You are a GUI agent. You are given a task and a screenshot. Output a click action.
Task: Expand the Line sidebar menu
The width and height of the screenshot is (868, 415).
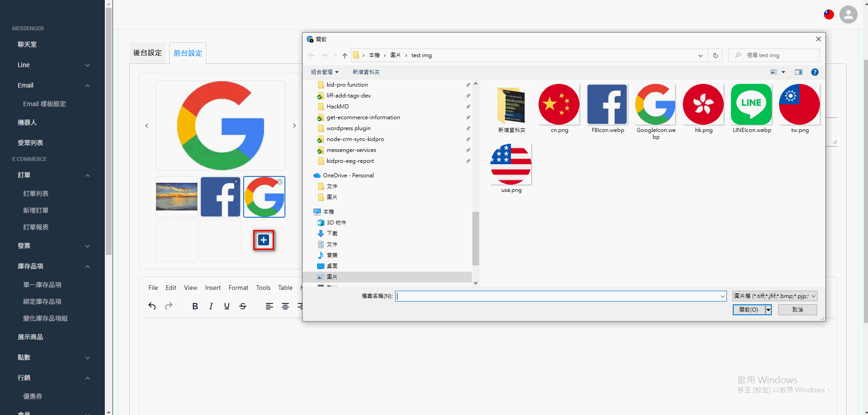pos(88,65)
